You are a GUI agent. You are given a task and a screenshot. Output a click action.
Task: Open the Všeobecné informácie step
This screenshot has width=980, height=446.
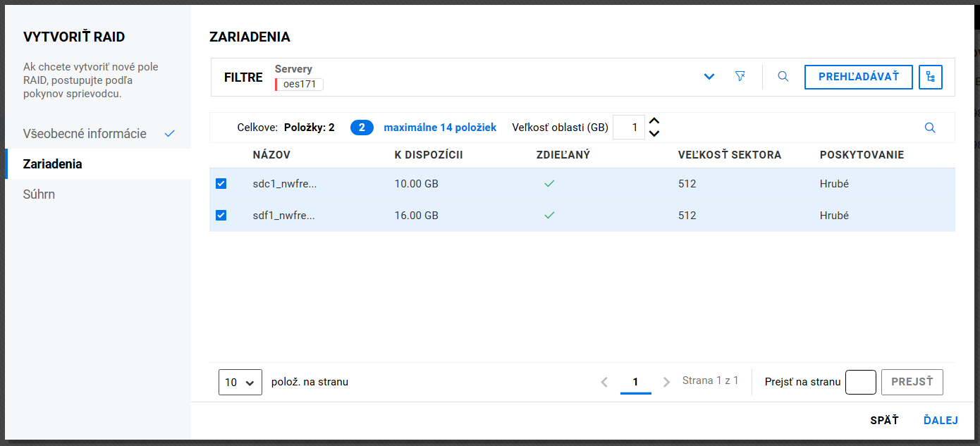(85, 133)
